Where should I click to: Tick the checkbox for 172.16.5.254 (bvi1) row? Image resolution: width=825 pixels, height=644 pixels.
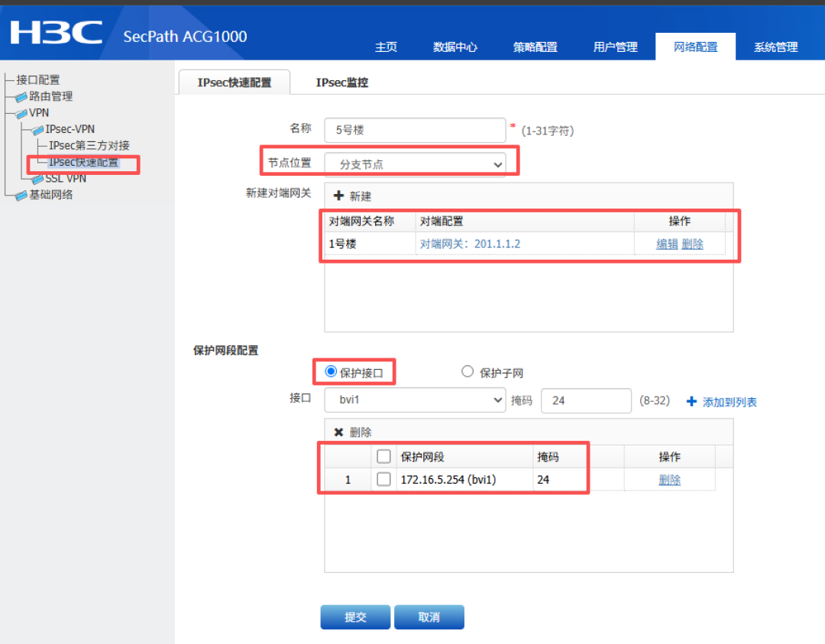point(383,479)
